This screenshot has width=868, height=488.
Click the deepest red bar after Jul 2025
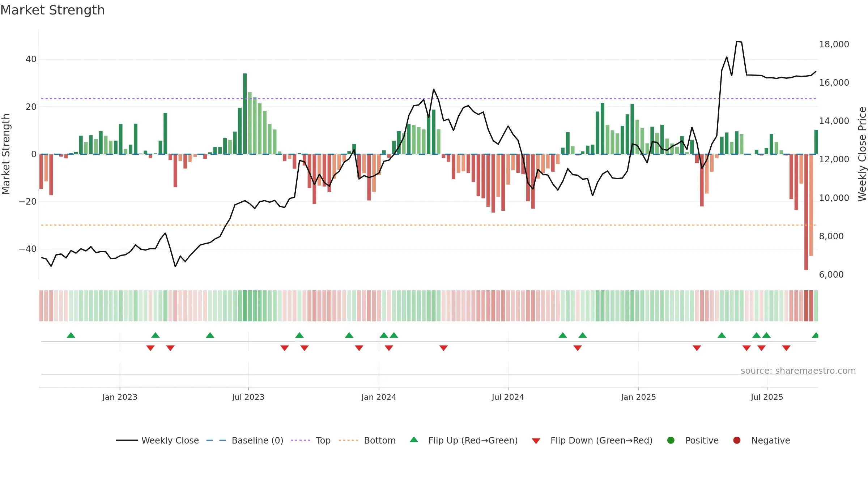(806, 212)
